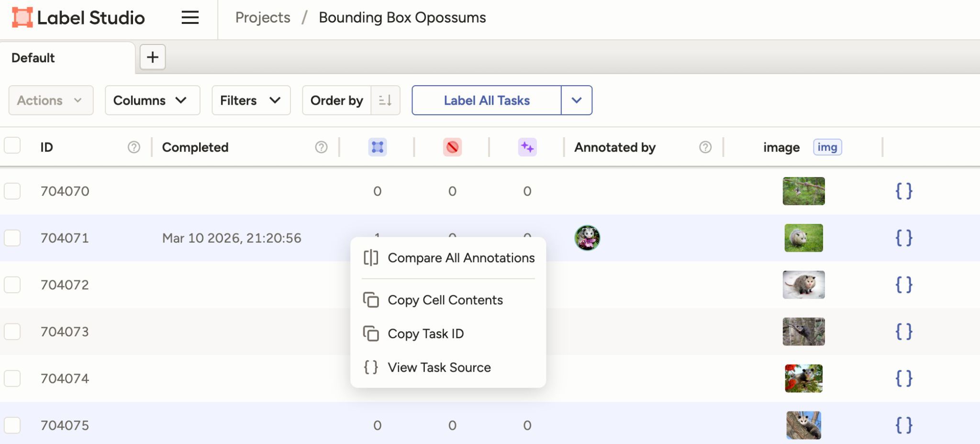
Task: Expand arrow beside Label All Tasks
Action: (577, 100)
